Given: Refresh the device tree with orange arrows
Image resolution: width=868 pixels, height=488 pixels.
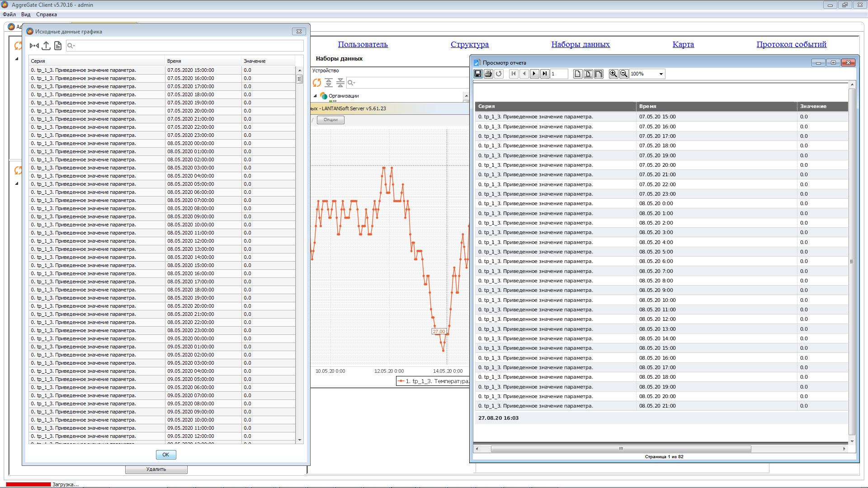Looking at the screenshot, I should click(x=317, y=83).
